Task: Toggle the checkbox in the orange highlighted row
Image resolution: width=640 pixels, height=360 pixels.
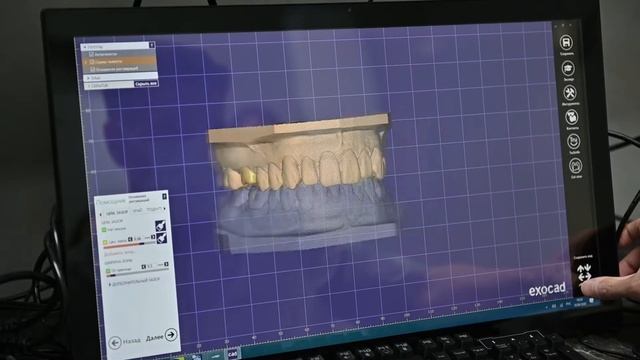Action: (x=92, y=62)
